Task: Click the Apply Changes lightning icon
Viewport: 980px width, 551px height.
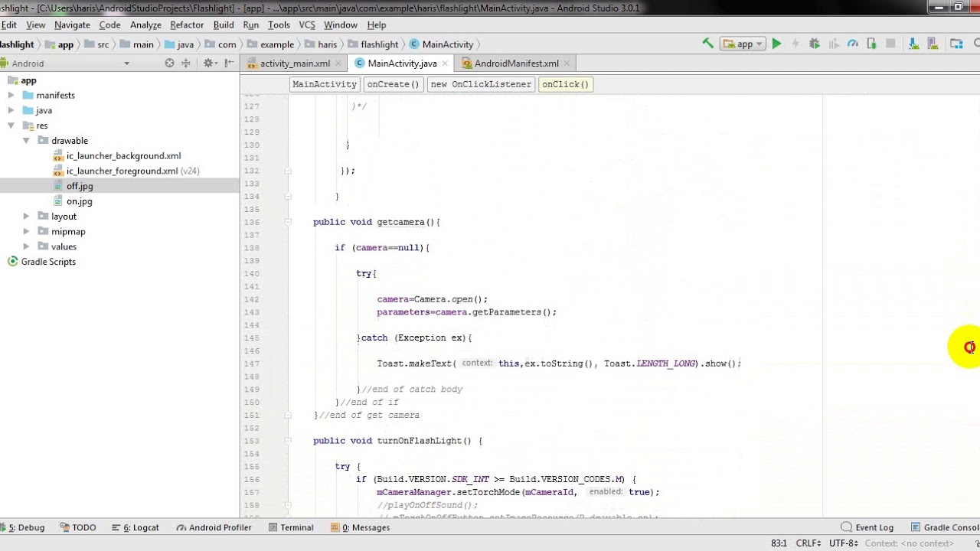Action: tap(795, 44)
